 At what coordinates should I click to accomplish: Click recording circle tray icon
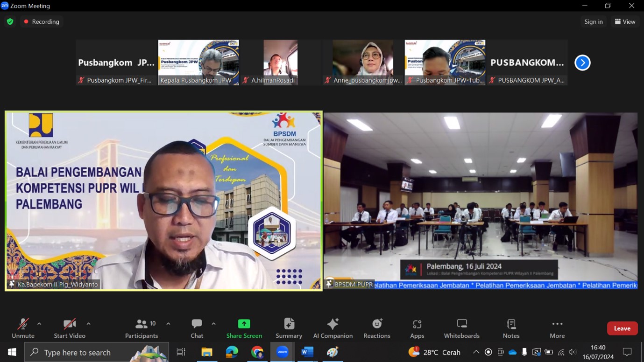coord(488,352)
